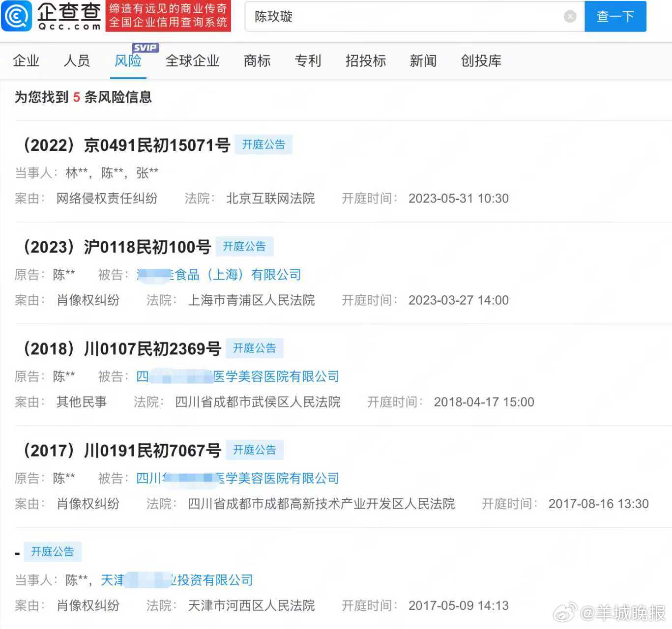The width and height of the screenshot is (672, 629).
Task: Click 开庭公告 tag beside 川0191民初7067号
Action: coord(254,450)
